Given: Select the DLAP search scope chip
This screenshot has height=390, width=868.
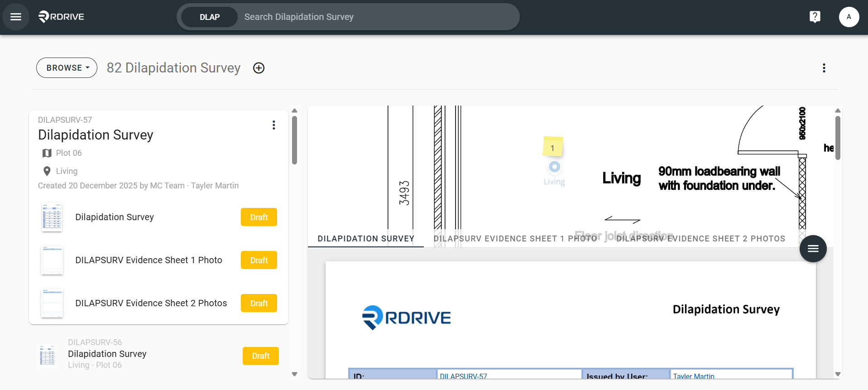Looking at the screenshot, I should (210, 17).
